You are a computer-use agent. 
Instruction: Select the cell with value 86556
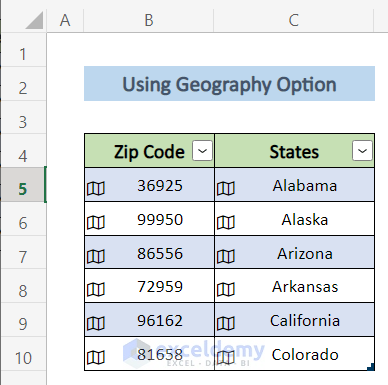click(149, 252)
